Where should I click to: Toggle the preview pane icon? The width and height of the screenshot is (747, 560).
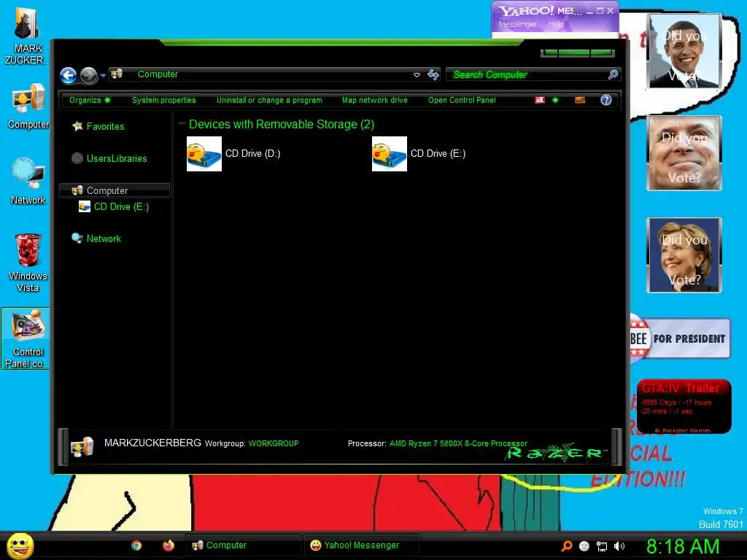[x=580, y=100]
